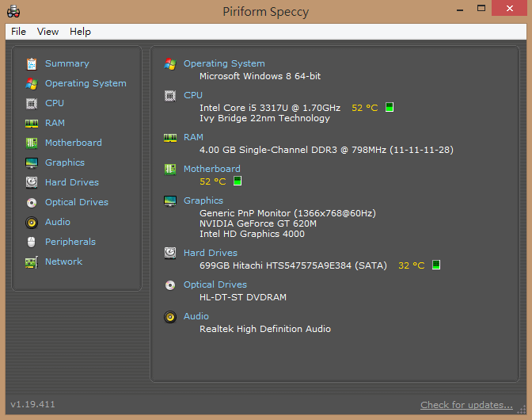This screenshot has height=420, width=532.
Task: Select Optical Drives in the sidebar
Action: (x=77, y=202)
